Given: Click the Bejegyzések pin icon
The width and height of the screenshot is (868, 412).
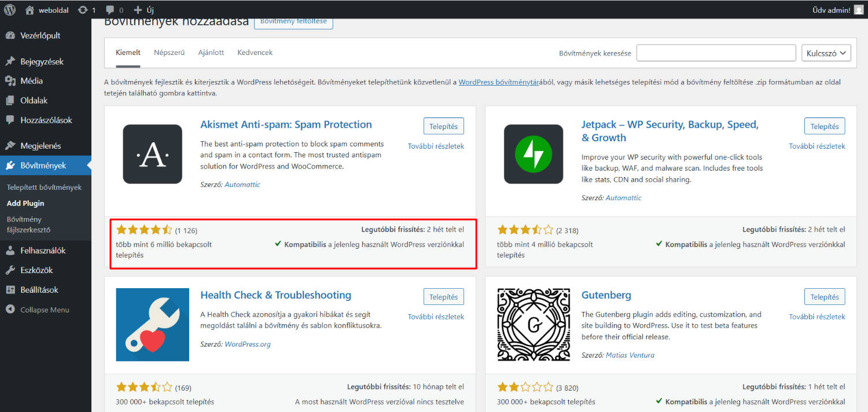Looking at the screenshot, I should click(x=10, y=61).
